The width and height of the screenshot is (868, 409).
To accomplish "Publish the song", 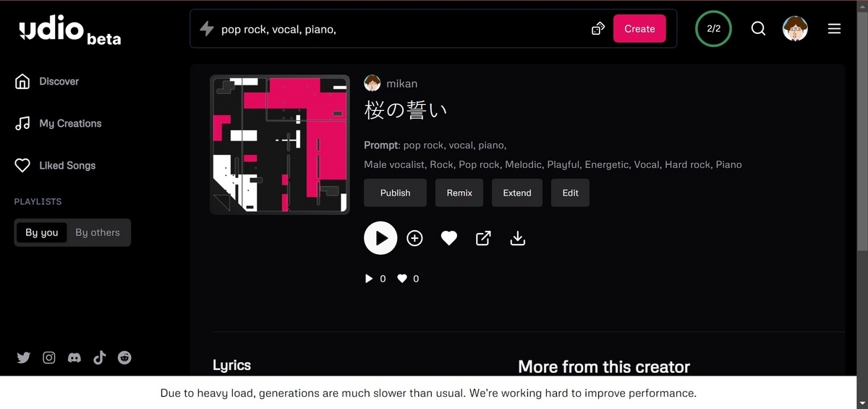I will pos(395,193).
